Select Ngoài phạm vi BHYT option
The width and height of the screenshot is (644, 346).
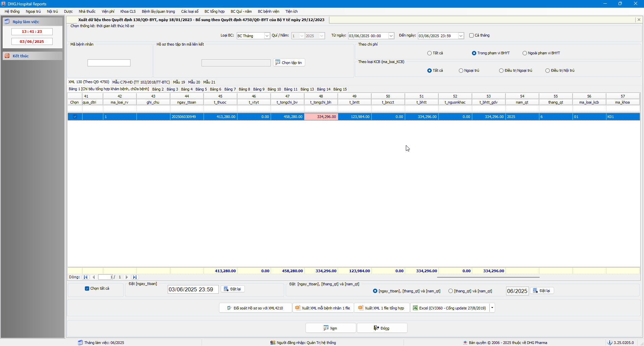525,53
